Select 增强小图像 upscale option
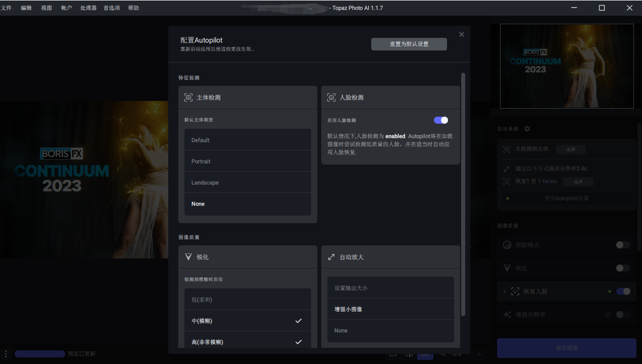This screenshot has width=642, height=364. tap(390, 309)
